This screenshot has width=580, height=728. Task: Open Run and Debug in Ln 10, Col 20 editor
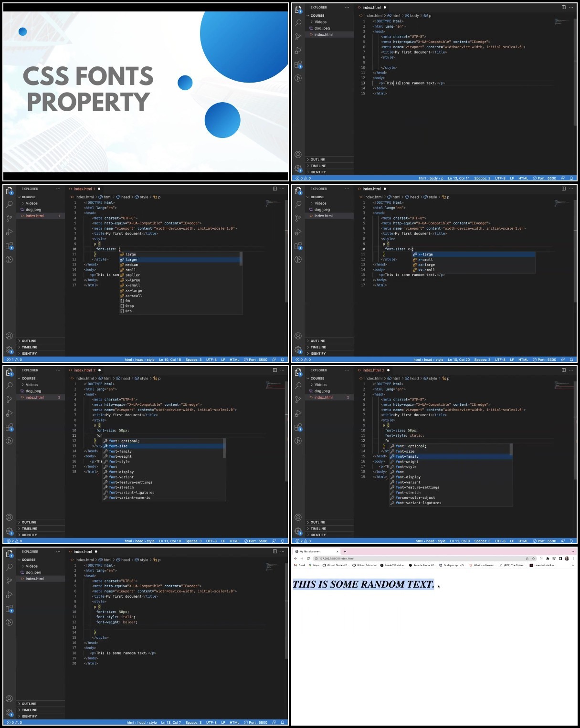[x=298, y=232]
